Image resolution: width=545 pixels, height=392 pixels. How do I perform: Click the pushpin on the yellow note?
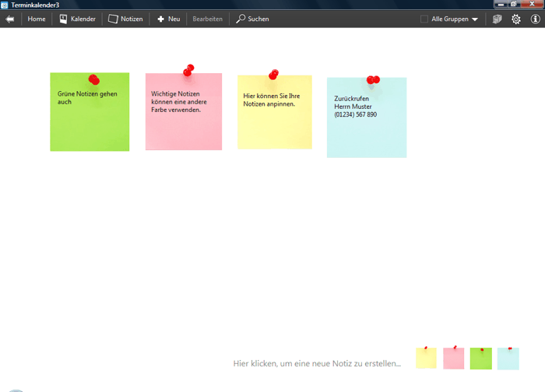pyautogui.click(x=273, y=75)
